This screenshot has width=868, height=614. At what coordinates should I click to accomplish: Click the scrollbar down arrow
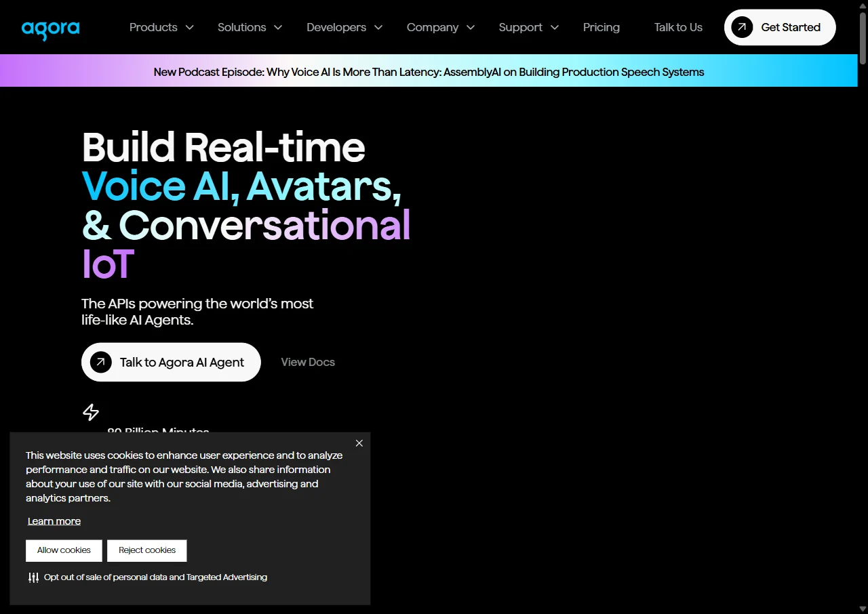(x=863, y=609)
